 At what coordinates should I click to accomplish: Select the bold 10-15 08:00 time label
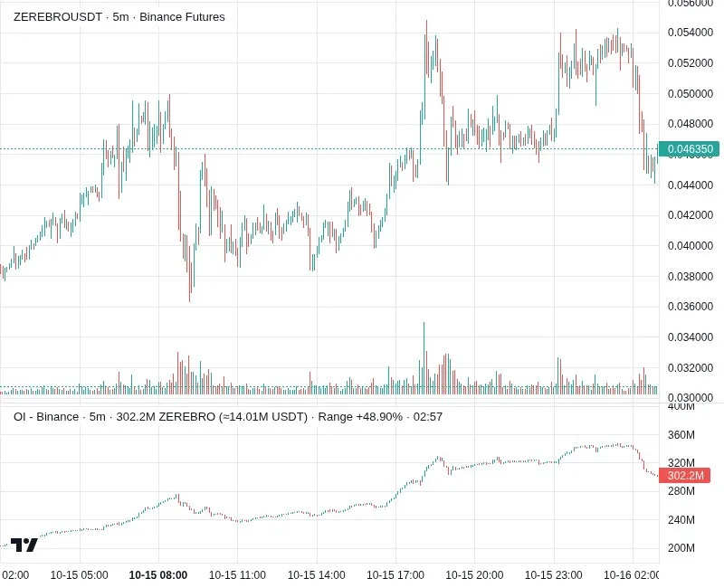coord(157,575)
